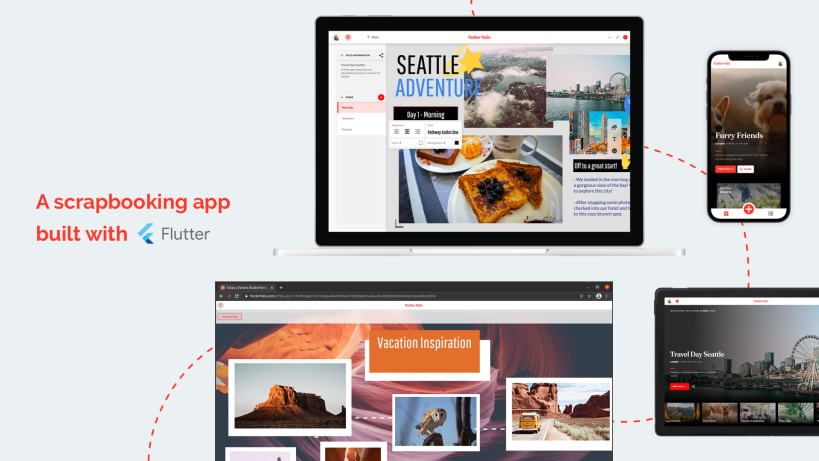The height and width of the screenshot is (461, 819).
Task: Select the Vacation Inspiration title box
Action: coord(424,351)
